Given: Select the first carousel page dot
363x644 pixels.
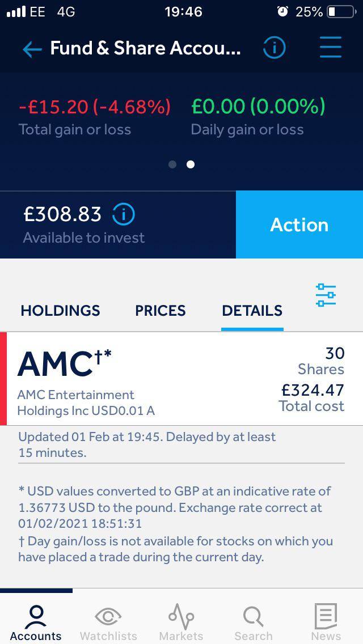Looking at the screenshot, I should click(172, 164).
